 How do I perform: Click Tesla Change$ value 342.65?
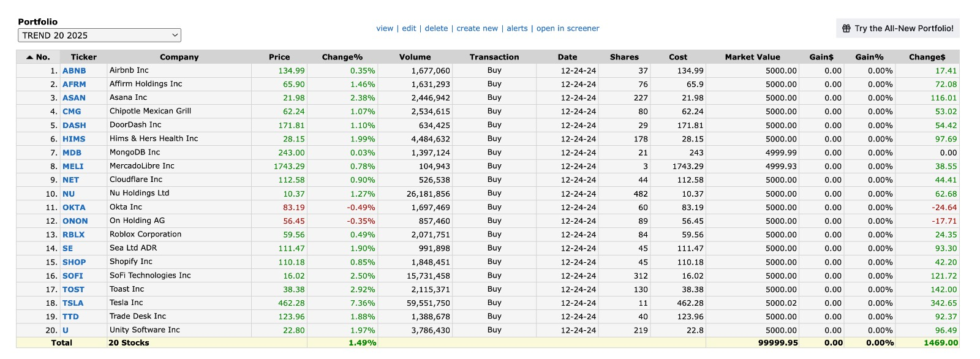pyautogui.click(x=944, y=303)
